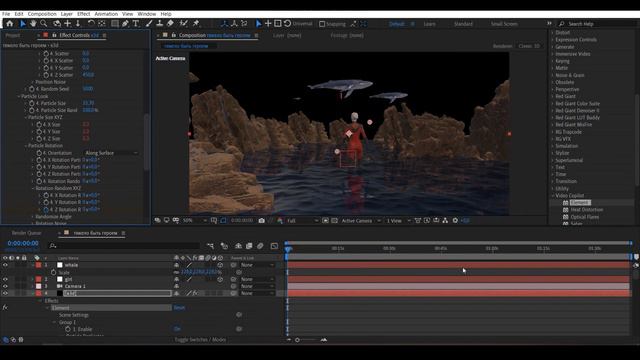
Task: Select the Rotation tool
Action: tap(91, 24)
